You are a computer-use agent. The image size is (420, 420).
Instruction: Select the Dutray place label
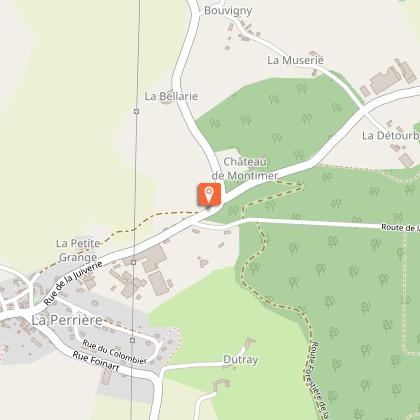[x=240, y=360]
